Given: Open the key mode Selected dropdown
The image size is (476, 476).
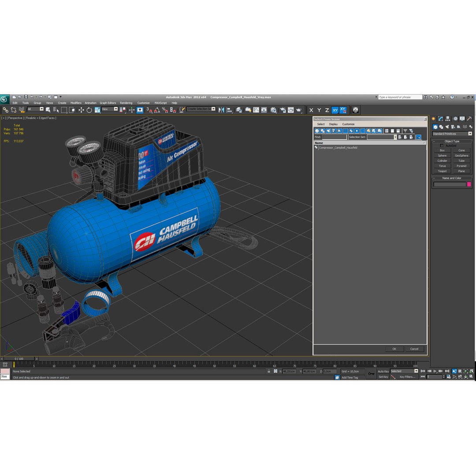Looking at the screenshot, I should [x=404, y=371].
